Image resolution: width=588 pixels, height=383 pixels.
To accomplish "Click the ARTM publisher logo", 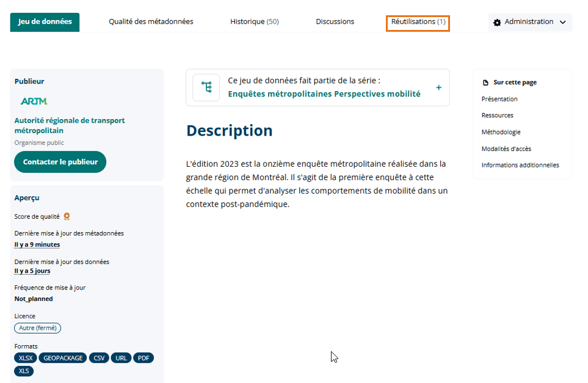I will pos(34,101).
